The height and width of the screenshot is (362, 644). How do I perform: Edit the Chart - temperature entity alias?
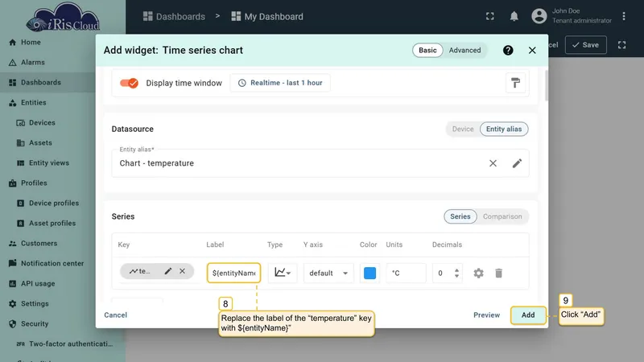click(517, 163)
